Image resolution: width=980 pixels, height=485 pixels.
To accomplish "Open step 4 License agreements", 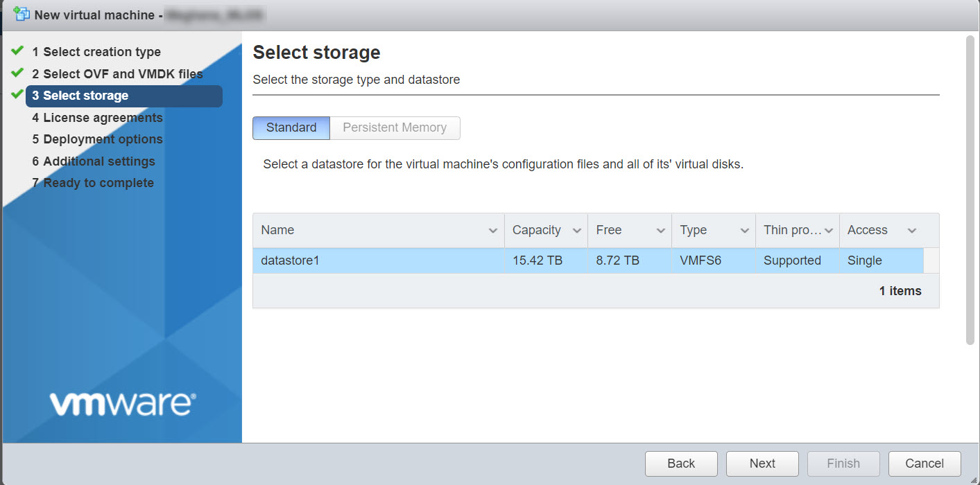I will 97,118.
